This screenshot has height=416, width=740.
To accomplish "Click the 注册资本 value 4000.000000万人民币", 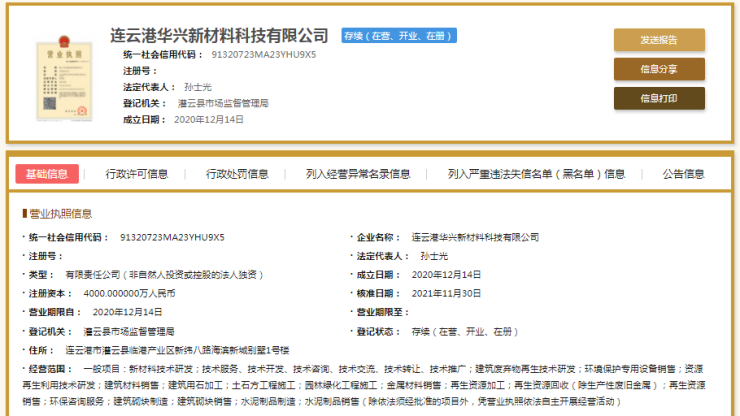I will pyautogui.click(x=129, y=293).
